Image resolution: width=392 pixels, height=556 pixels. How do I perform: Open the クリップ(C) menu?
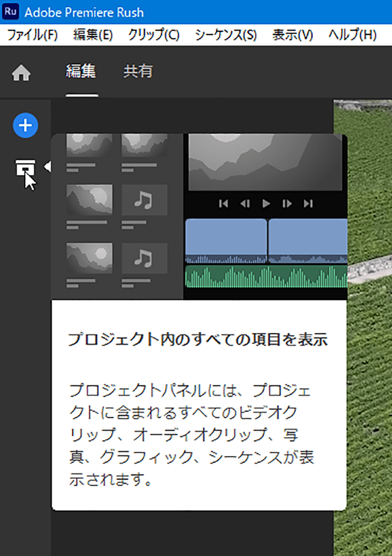tap(154, 35)
